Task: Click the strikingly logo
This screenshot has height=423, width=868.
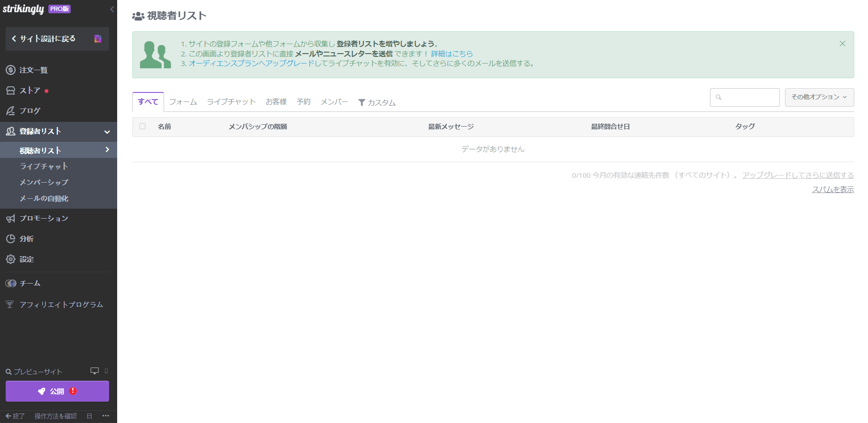Action: (23, 9)
